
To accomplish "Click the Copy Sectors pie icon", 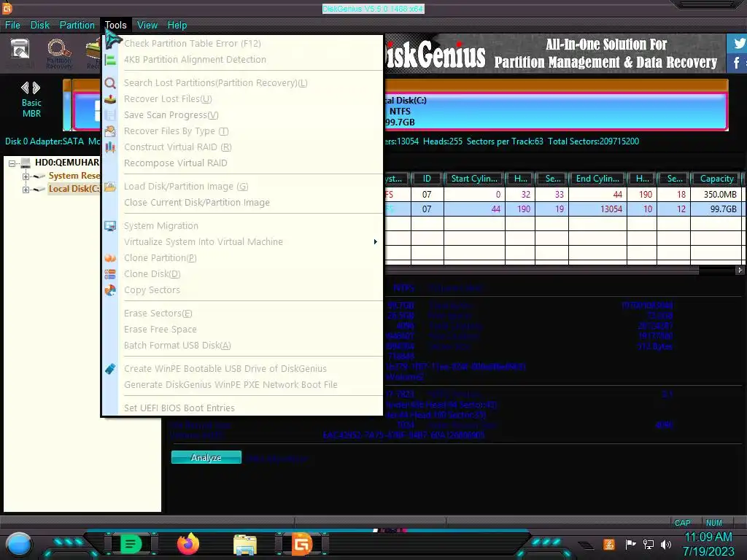I will point(110,290).
